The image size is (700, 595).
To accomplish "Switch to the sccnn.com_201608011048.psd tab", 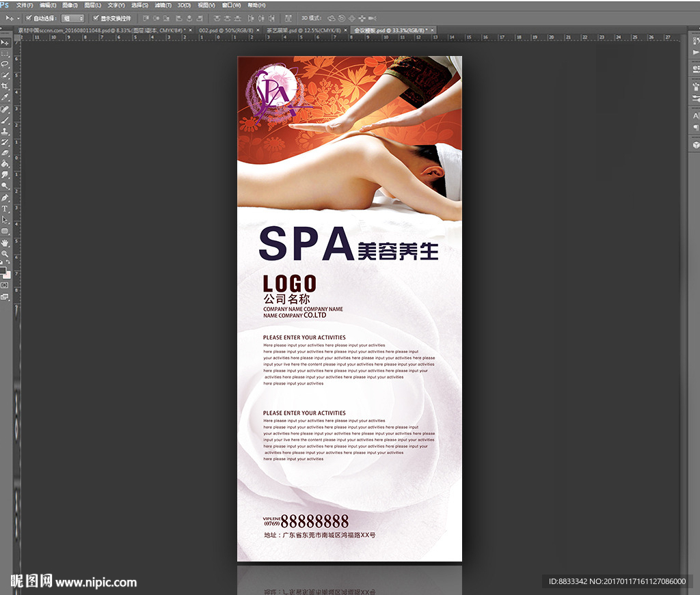I will coord(101,30).
